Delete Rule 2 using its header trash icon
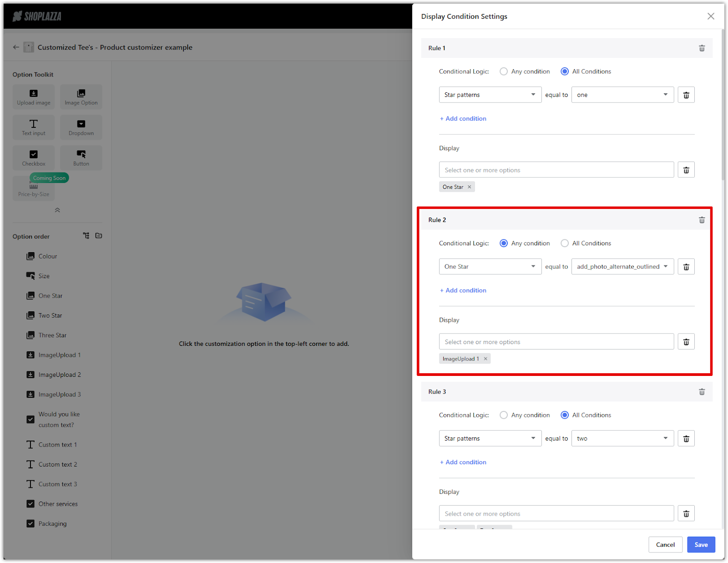 (x=702, y=220)
